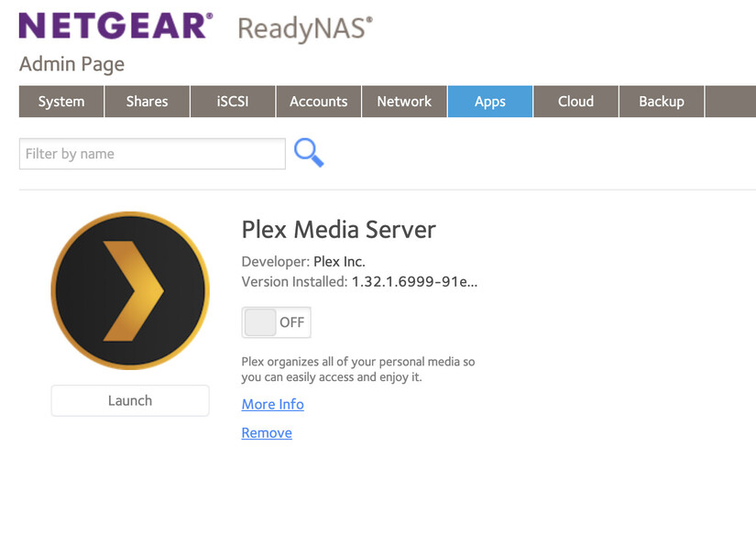The height and width of the screenshot is (555, 756).
Task: Click the version text 1.32.1.6999-91e...
Action: tap(414, 281)
